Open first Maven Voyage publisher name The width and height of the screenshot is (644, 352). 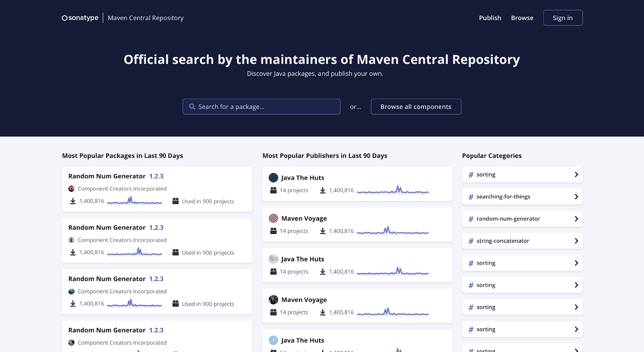pos(304,218)
